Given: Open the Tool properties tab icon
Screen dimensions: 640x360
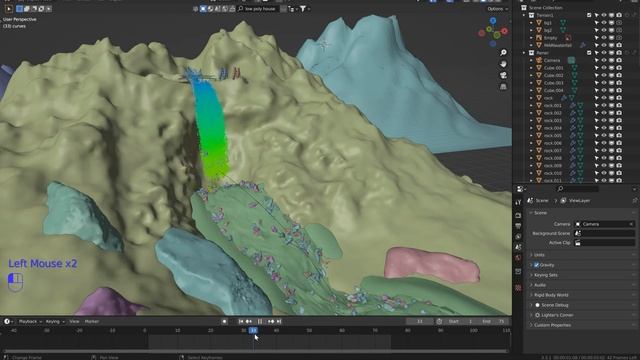Looking at the screenshot, I should tap(518, 202).
